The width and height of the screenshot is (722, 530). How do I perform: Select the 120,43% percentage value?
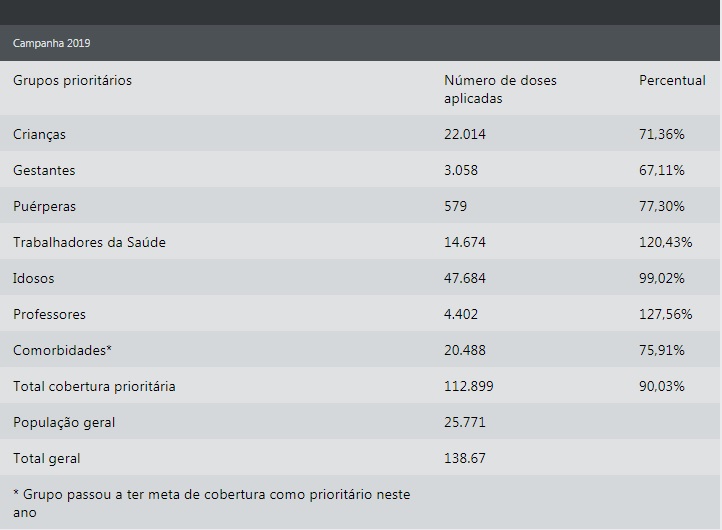(x=665, y=242)
